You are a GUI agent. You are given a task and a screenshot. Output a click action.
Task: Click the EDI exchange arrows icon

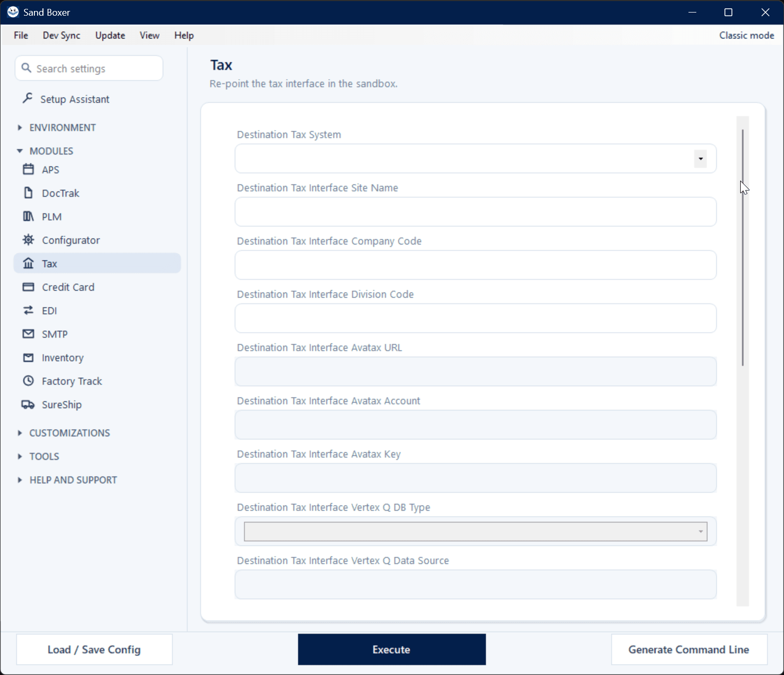point(28,310)
